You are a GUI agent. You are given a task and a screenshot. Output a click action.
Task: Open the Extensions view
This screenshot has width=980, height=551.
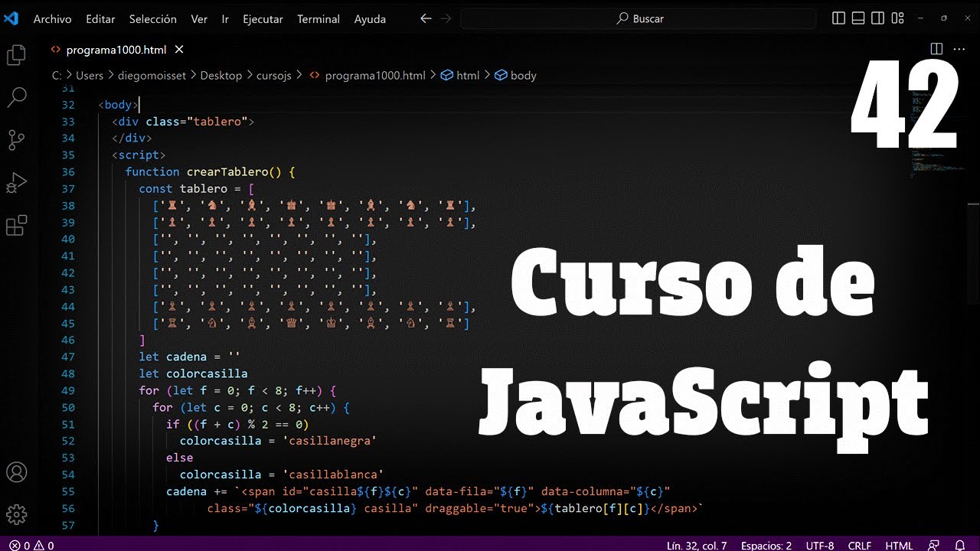click(x=16, y=226)
